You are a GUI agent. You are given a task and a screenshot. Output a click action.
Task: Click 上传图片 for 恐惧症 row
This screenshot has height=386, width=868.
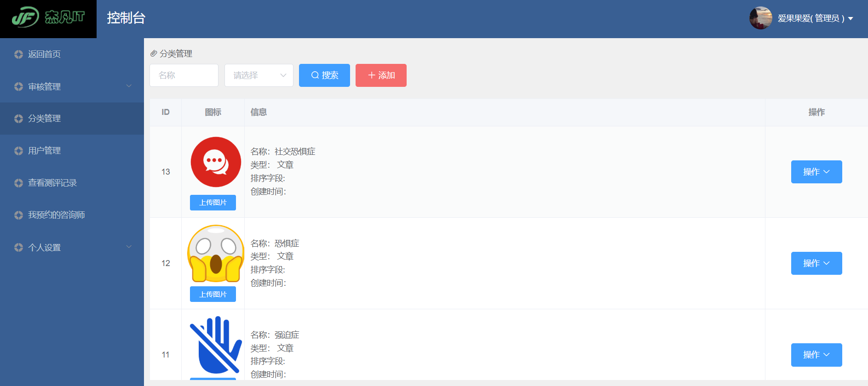coord(213,294)
